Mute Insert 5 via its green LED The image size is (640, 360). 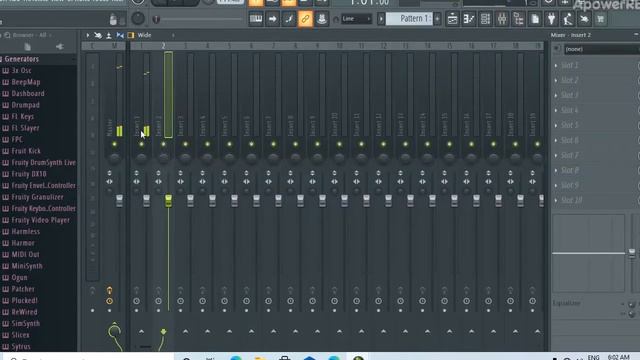pyautogui.click(x=229, y=144)
